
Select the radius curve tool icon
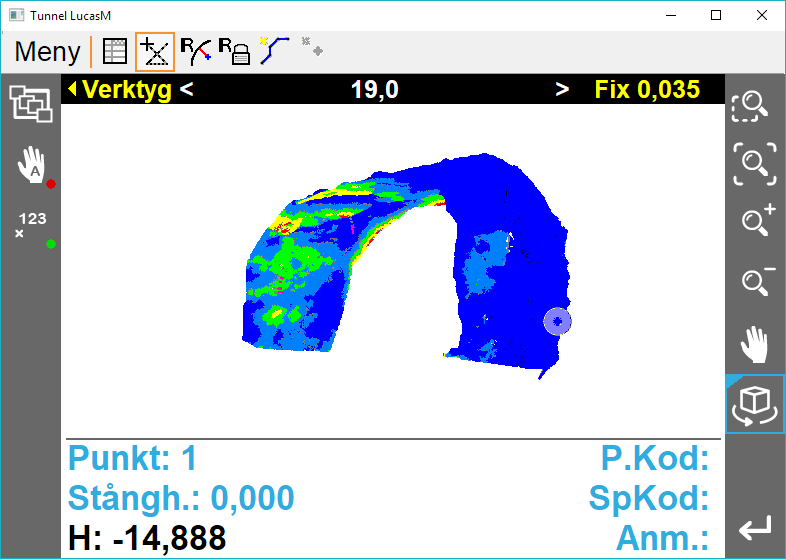(195, 51)
